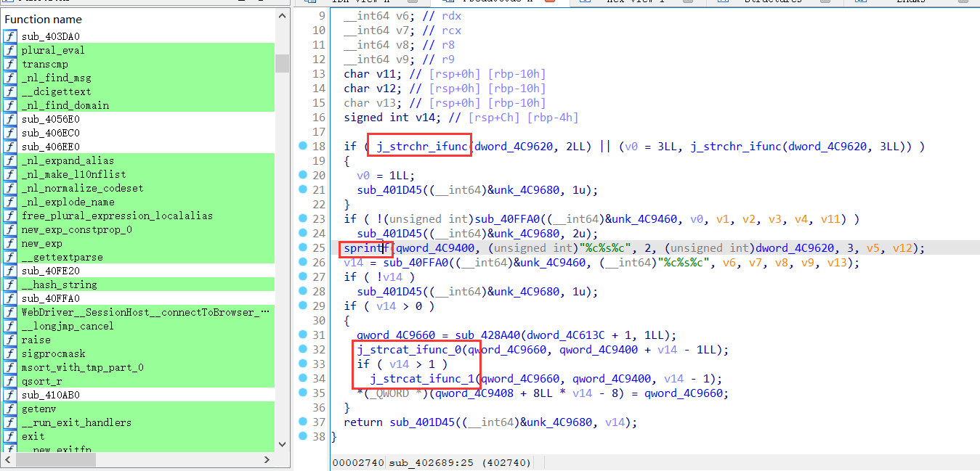This screenshot has width=980, height=471.
Task: Toggle breakpoint dot on line 26
Action: (x=302, y=262)
